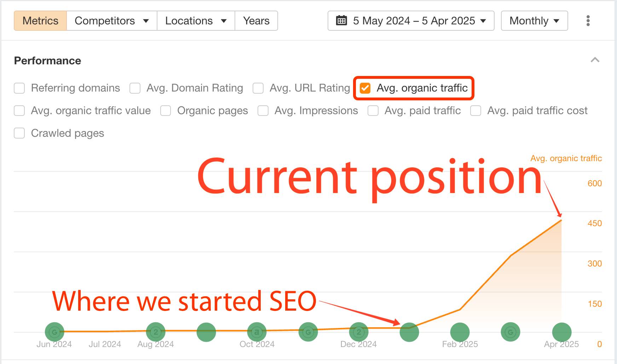The height and width of the screenshot is (364, 617).
Task: Open the Locations dropdown
Action: pyautogui.click(x=196, y=21)
